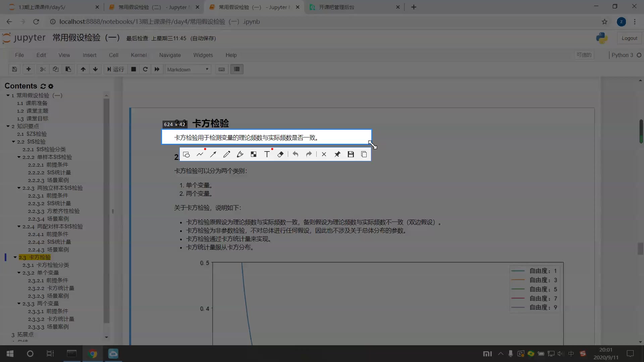Collapse section 2.3.2 单个变量
This screenshot has width=644, height=362.
(19, 273)
